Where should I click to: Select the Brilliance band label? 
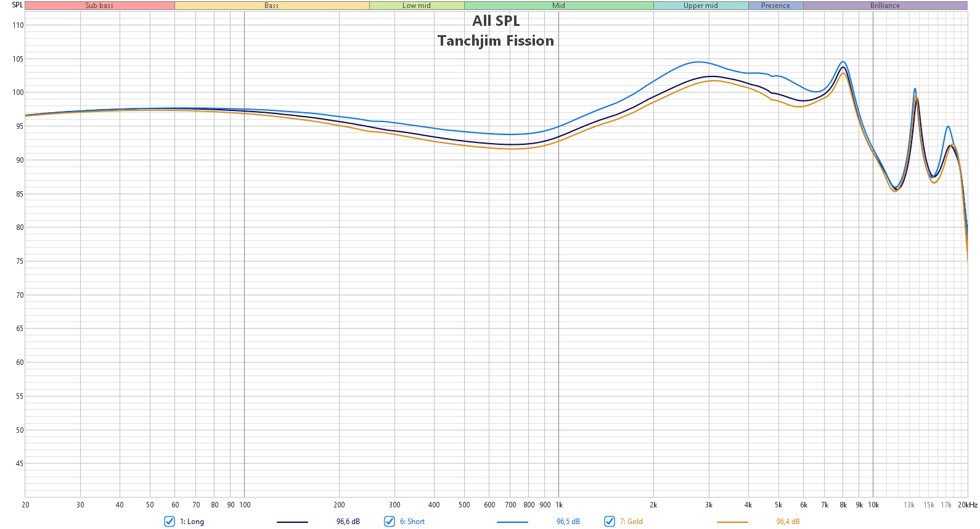pos(885,6)
